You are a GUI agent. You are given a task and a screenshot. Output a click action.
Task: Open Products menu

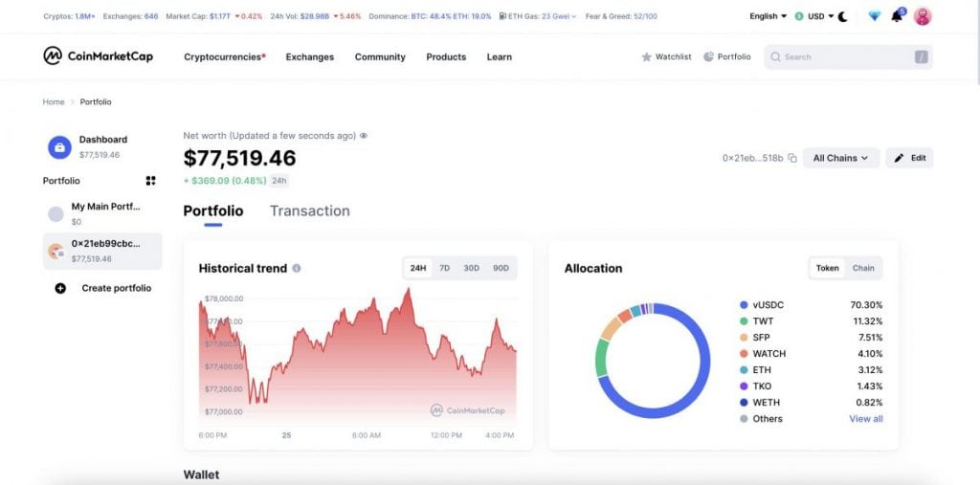(446, 56)
